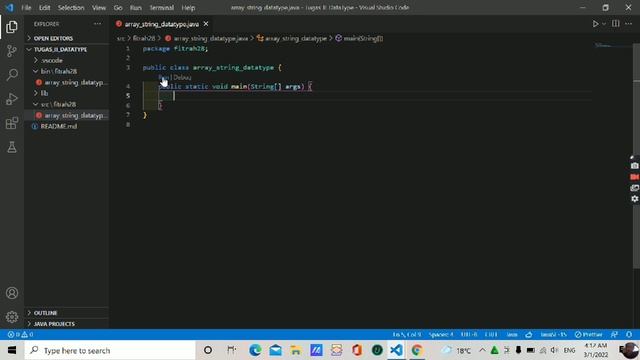The width and height of the screenshot is (640, 360).
Task: Click the fitrah28 breadcrumb segment
Action: (x=144, y=38)
